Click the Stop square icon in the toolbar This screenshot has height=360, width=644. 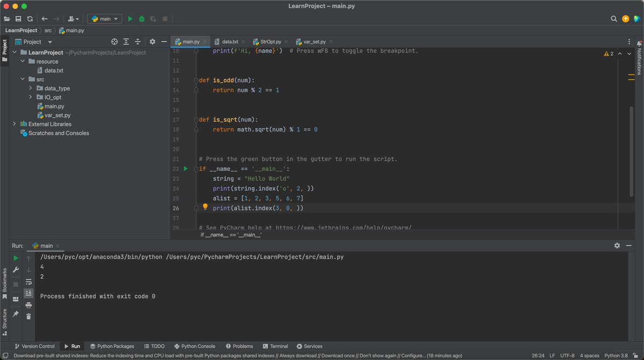click(x=165, y=19)
